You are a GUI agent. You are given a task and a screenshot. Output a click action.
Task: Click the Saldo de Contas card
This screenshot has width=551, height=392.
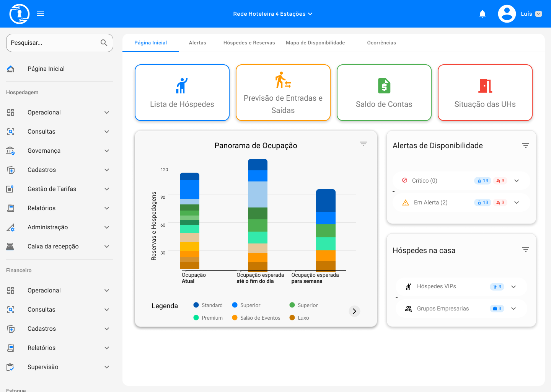tap(384, 93)
